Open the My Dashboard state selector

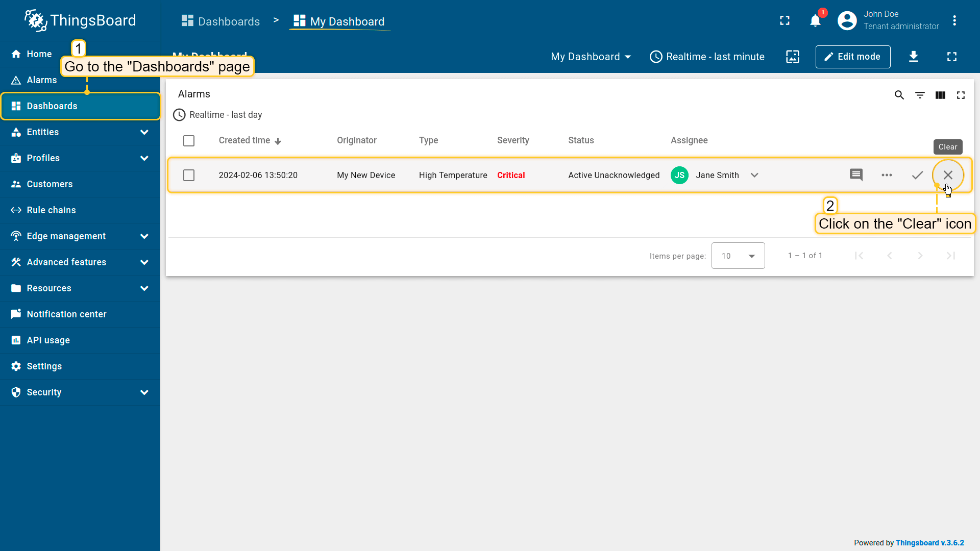tap(591, 57)
